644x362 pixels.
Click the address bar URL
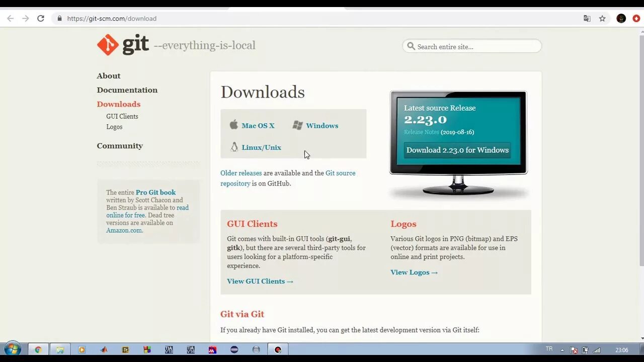[x=112, y=19]
